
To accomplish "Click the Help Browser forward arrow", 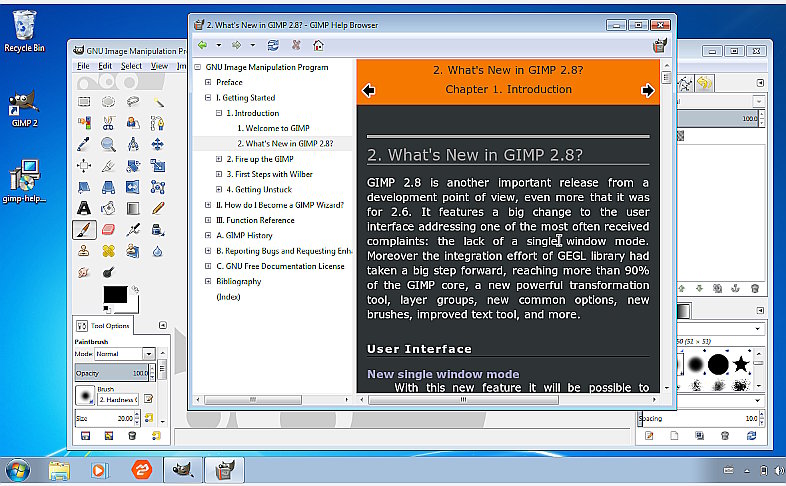I will pyautogui.click(x=237, y=45).
